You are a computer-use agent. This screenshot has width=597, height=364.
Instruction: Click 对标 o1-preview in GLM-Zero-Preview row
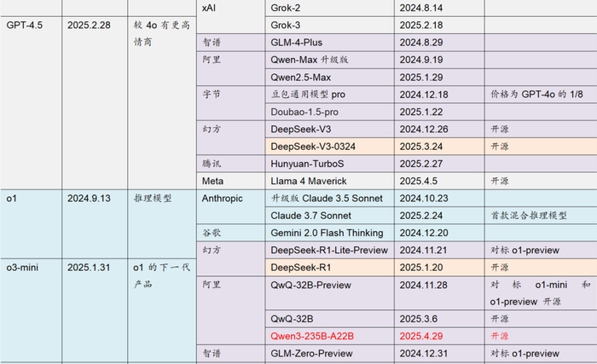pyautogui.click(x=525, y=353)
